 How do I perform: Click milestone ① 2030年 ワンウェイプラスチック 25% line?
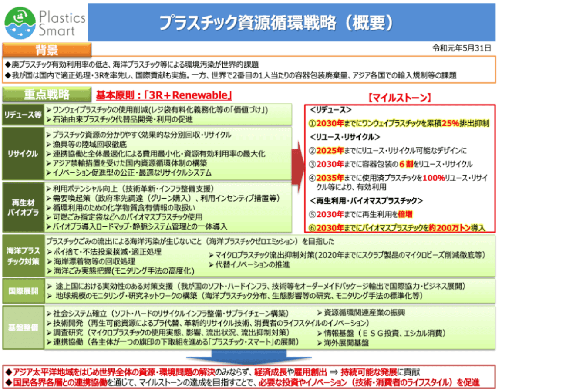(x=399, y=123)
